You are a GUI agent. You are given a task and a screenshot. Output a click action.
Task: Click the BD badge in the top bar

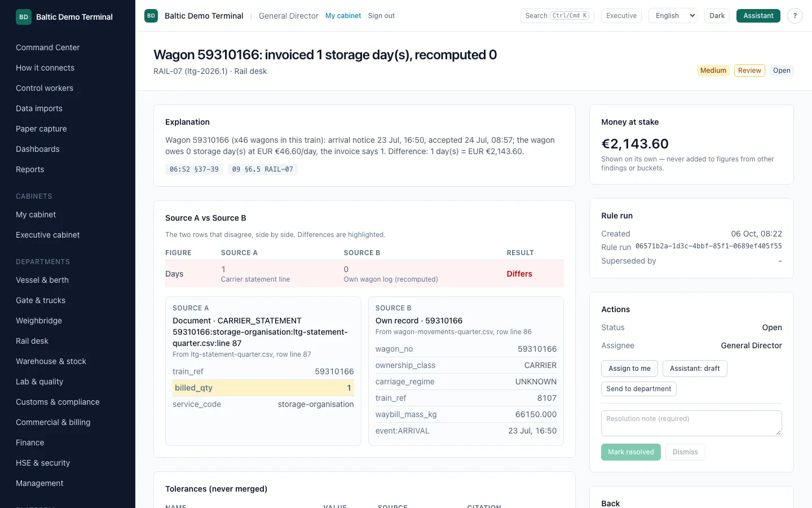point(151,16)
